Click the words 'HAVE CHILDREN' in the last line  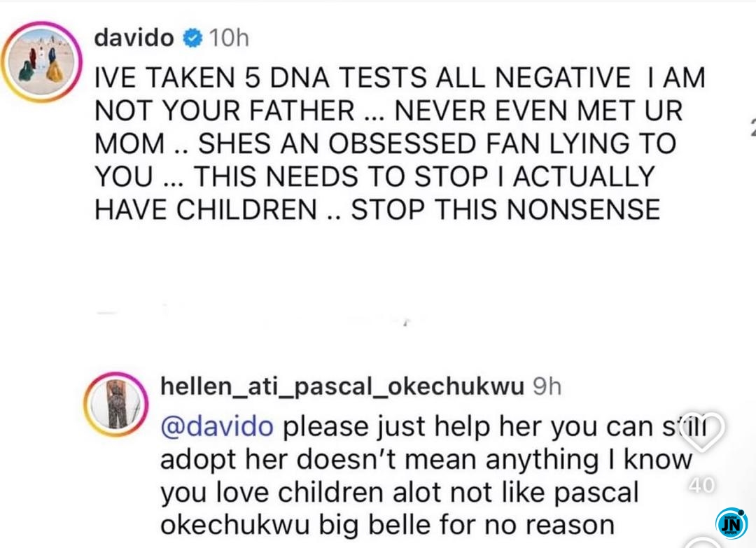pyautogui.click(x=205, y=209)
